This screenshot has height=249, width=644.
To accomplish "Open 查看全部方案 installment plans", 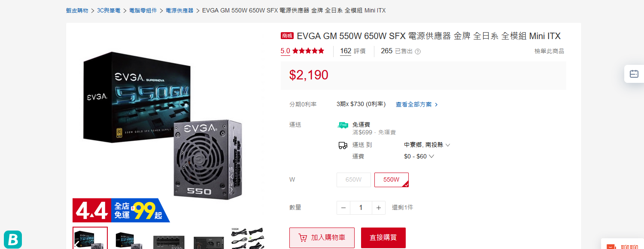I will click(x=417, y=104).
